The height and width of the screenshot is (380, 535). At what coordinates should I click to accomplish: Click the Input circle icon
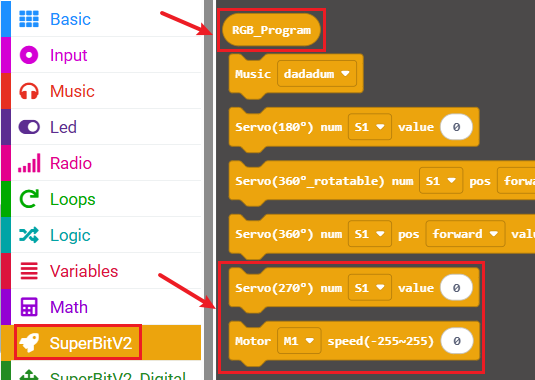click(x=29, y=55)
